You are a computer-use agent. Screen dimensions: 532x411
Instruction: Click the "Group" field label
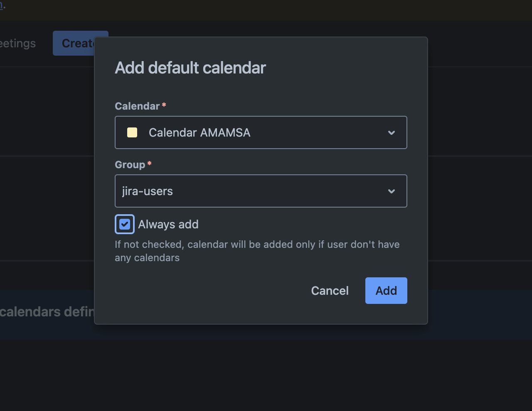pos(130,165)
